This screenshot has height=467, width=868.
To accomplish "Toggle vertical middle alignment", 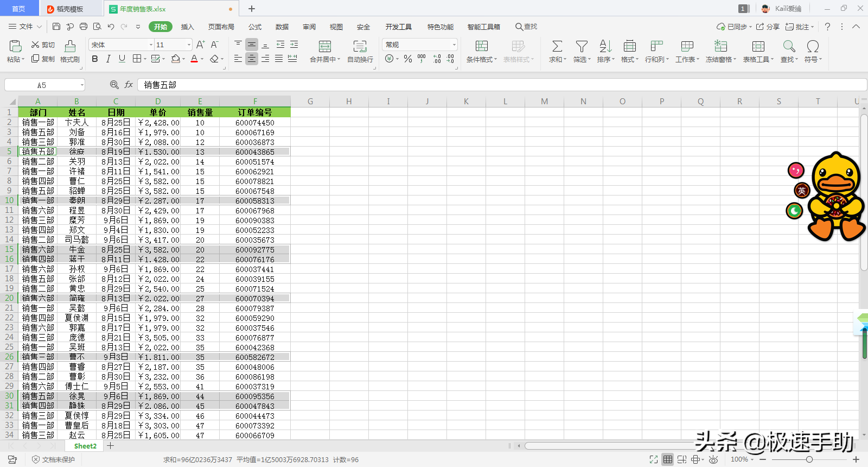I will tap(252, 45).
